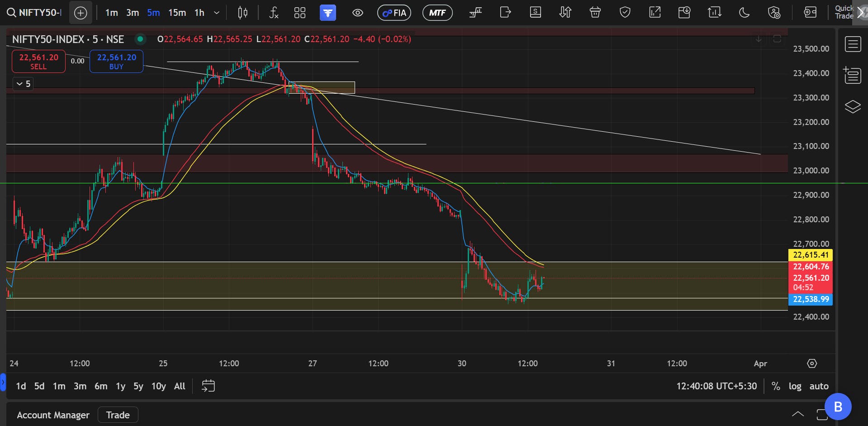Screen dimensions: 868x426
Task: Open the indicators fx menu
Action: coord(274,13)
